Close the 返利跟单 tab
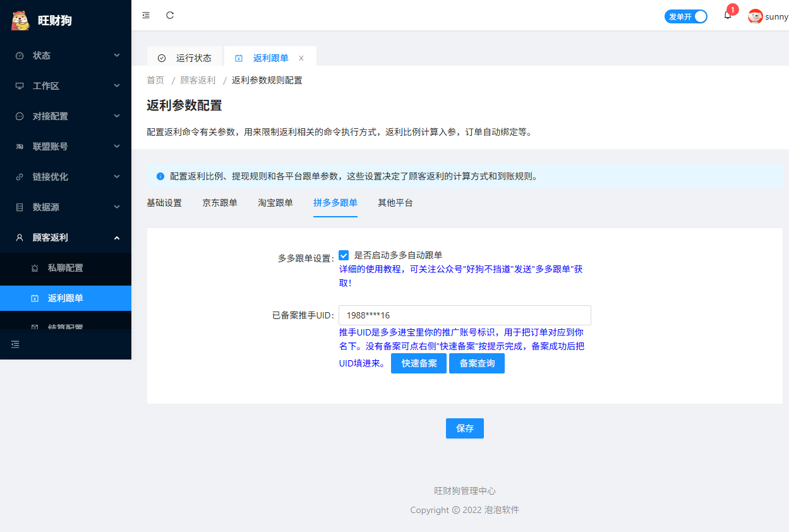The image size is (789, 532). (301, 58)
